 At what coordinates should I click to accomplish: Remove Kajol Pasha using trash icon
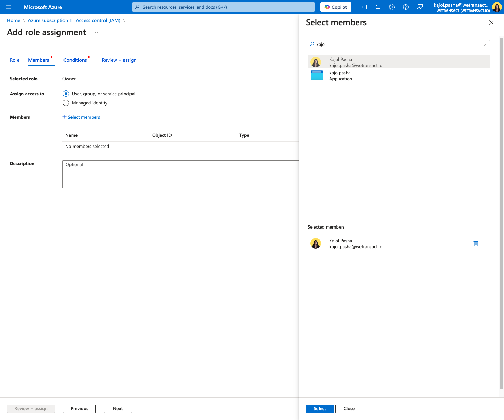[476, 243]
